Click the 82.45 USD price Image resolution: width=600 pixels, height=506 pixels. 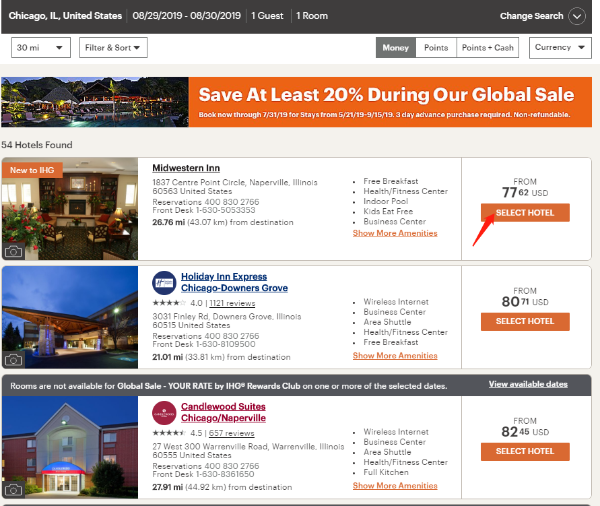(525, 432)
